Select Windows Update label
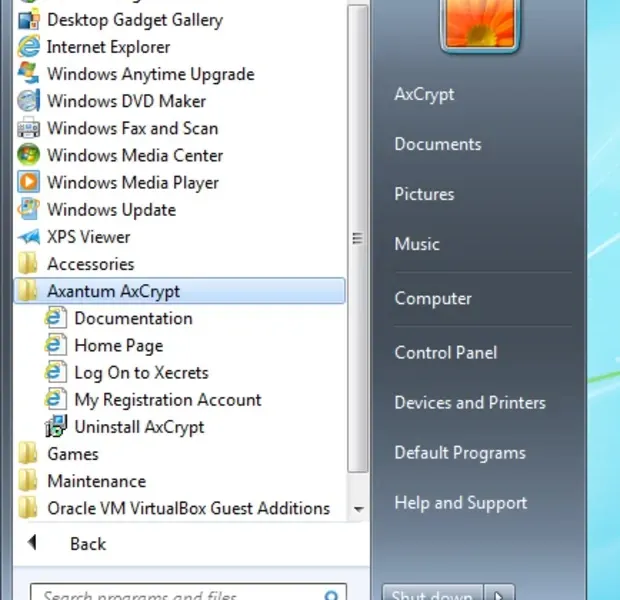Image resolution: width=620 pixels, height=600 pixels. [x=112, y=210]
